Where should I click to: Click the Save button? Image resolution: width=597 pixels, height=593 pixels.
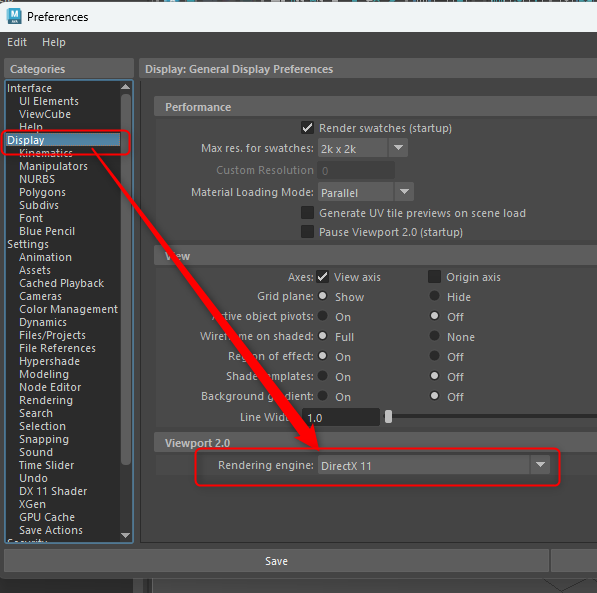[276, 561]
